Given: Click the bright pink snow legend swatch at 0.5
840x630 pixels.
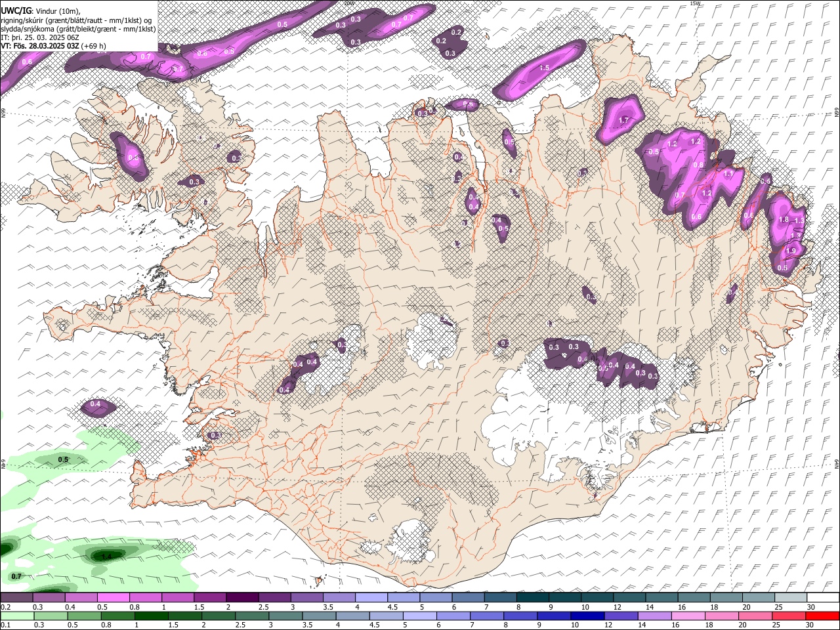Looking at the screenshot, I should tap(113, 597).
